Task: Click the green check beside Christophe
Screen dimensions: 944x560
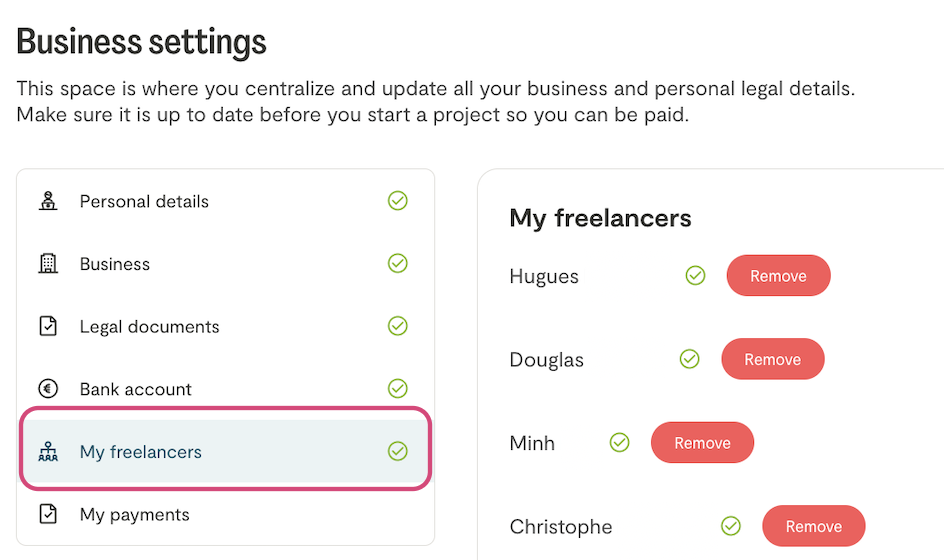Action: [x=731, y=526]
